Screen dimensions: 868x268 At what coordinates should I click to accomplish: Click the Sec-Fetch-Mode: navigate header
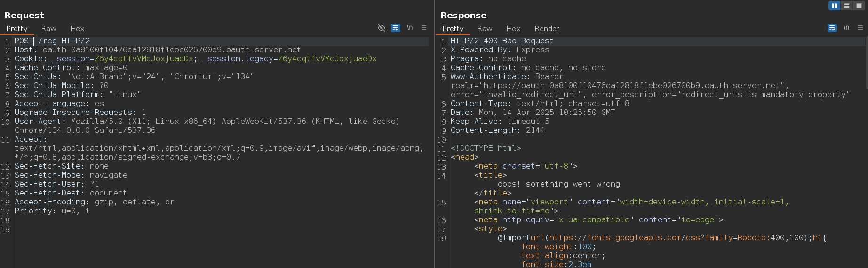(71, 175)
